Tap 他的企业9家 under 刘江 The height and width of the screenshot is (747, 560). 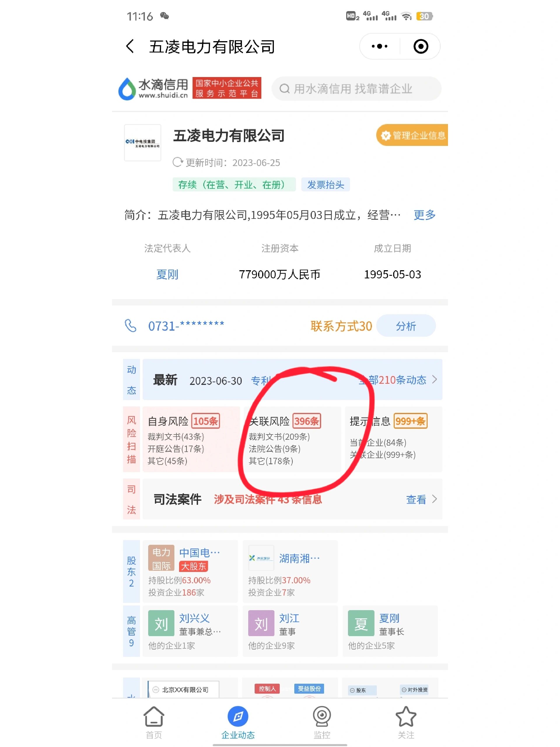tap(271, 645)
